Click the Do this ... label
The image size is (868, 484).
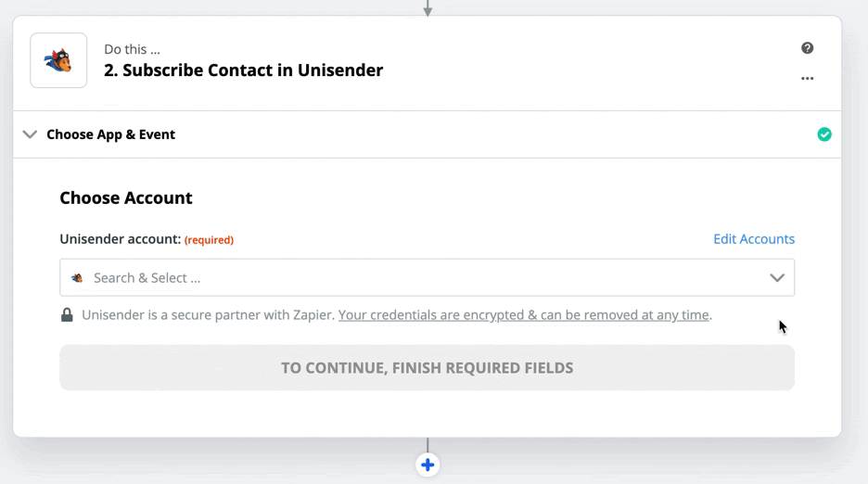tap(132, 49)
